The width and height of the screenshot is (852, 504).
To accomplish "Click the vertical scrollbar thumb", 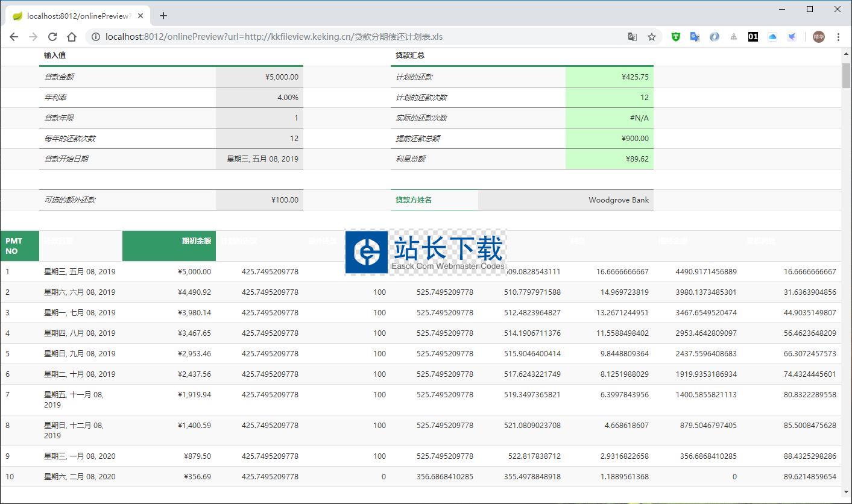I will click(846, 75).
